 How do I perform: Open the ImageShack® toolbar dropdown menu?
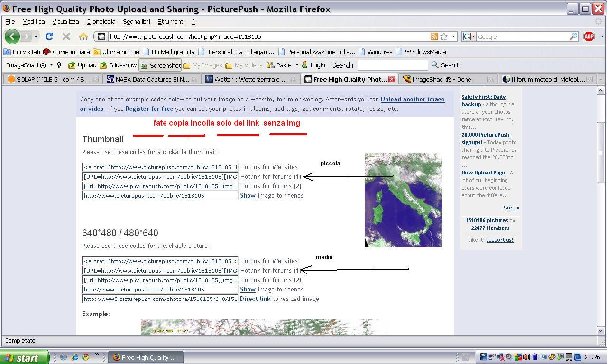tap(51, 65)
